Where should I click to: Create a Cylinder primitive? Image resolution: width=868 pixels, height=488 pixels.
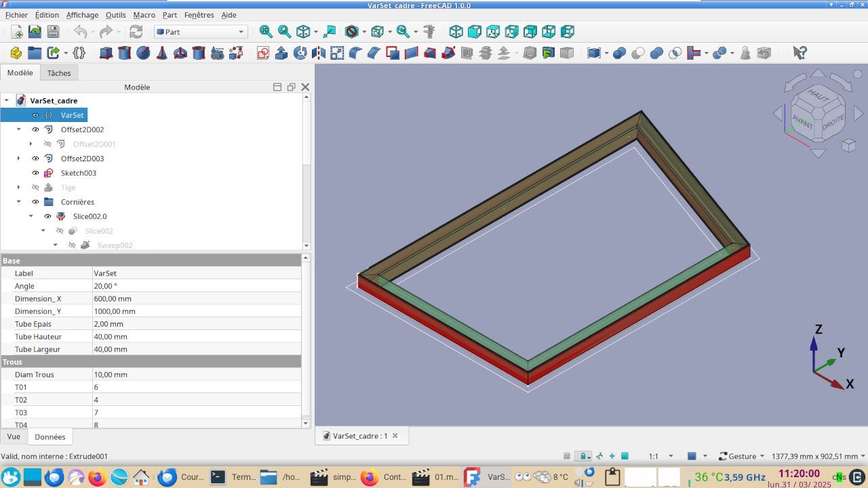click(124, 53)
